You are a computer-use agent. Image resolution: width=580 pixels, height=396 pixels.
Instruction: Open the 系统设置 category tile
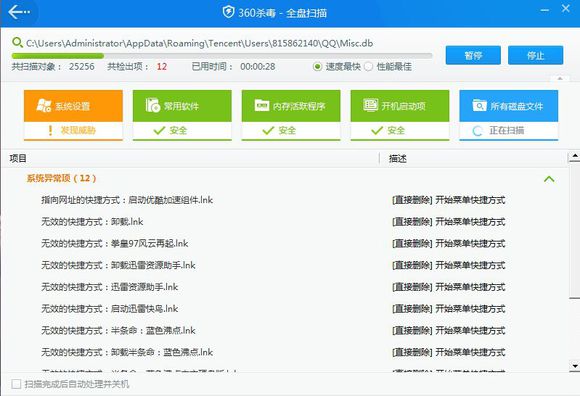coord(73,115)
